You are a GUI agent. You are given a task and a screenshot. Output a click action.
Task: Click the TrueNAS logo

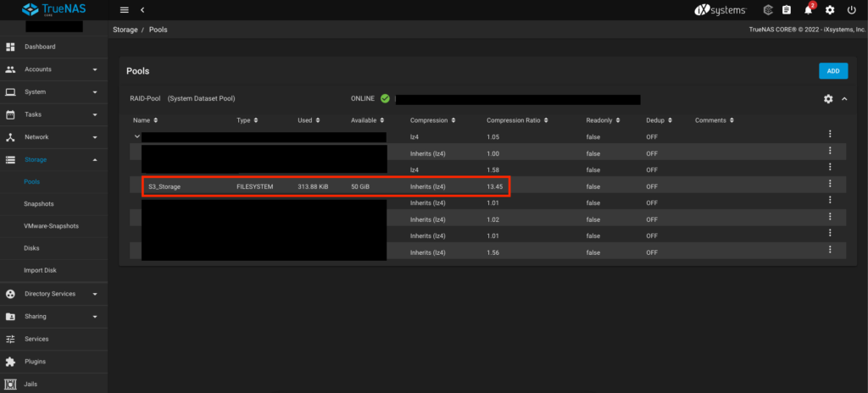[x=54, y=10]
